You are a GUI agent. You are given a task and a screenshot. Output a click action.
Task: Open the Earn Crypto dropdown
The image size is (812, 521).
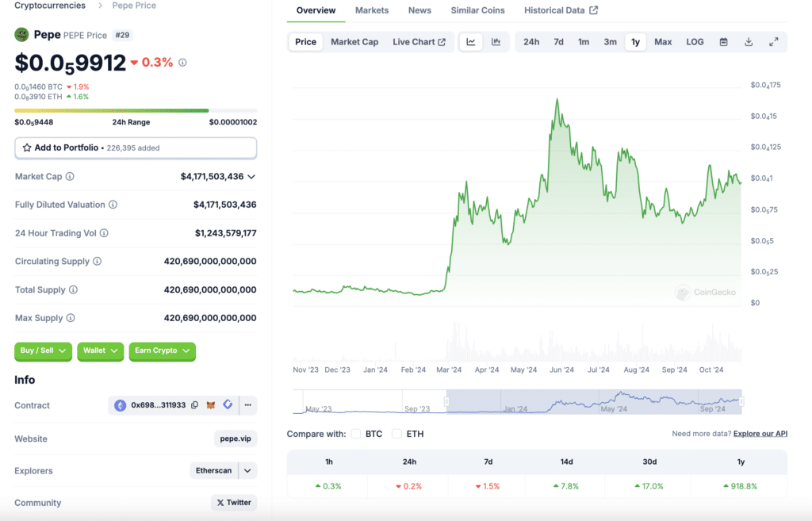tap(162, 351)
